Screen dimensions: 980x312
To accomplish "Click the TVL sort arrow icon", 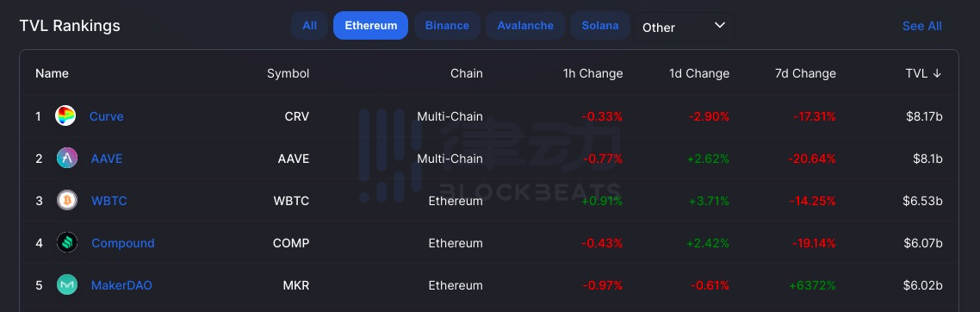I will (936, 74).
